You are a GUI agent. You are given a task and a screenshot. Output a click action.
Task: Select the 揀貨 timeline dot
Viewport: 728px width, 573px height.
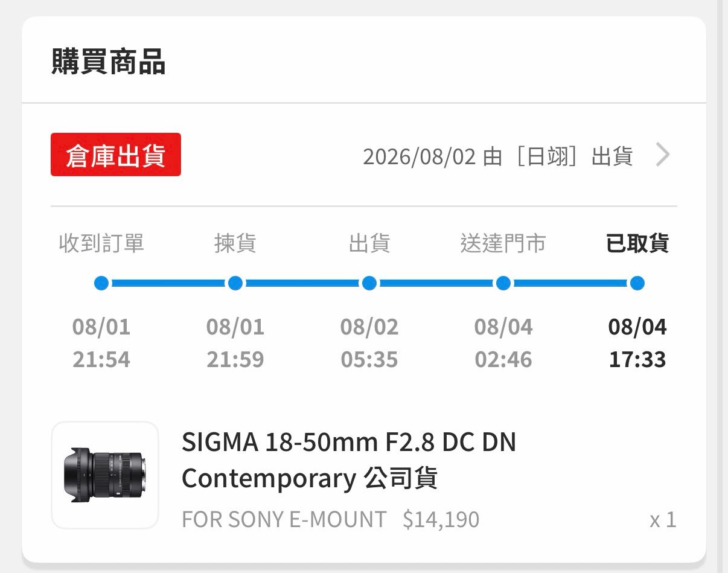235,283
